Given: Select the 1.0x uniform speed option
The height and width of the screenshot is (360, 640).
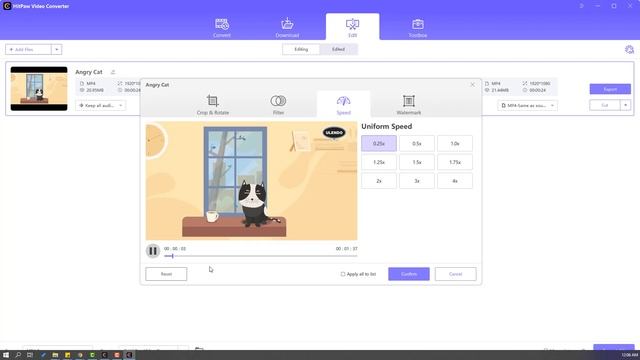Looking at the screenshot, I should (x=455, y=143).
